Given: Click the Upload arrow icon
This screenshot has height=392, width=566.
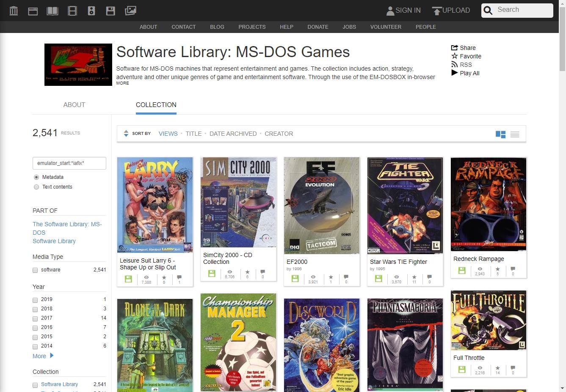Looking at the screenshot, I should point(436,11).
